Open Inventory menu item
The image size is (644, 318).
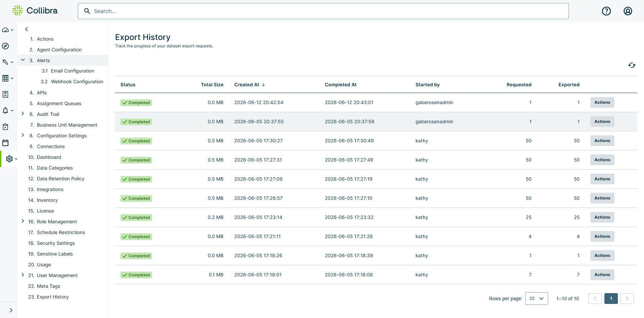tap(47, 200)
